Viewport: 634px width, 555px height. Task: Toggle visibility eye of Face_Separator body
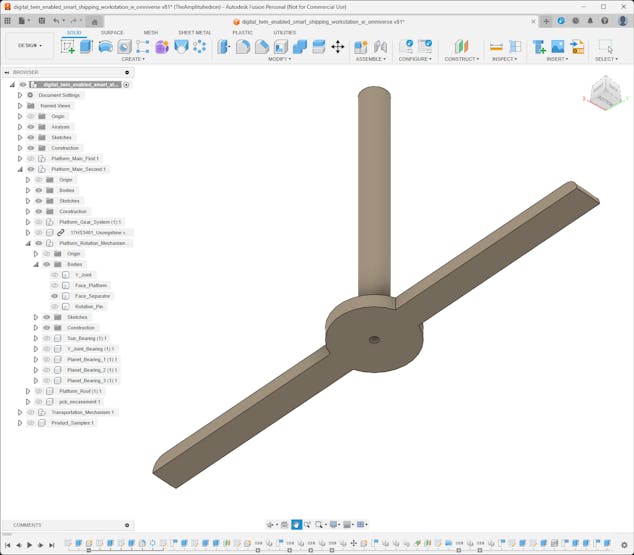(55, 296)
